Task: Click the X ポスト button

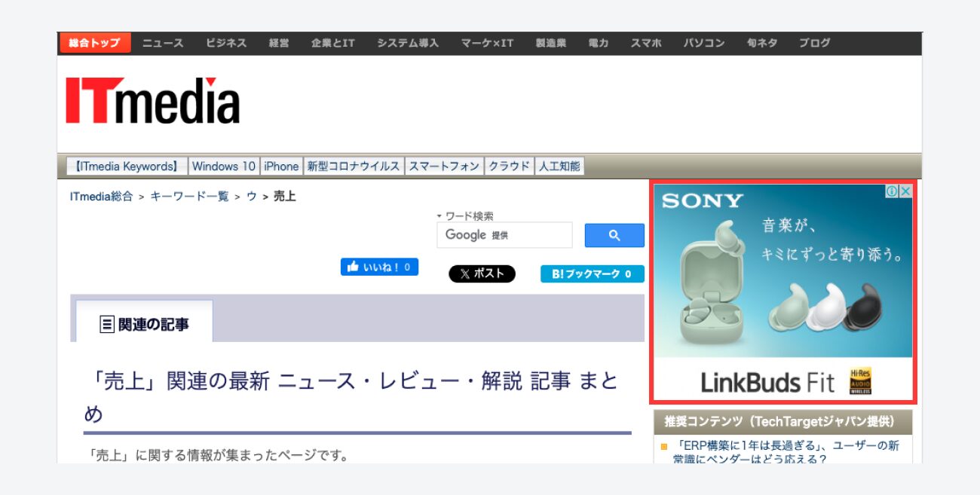Action: [482, 273]
